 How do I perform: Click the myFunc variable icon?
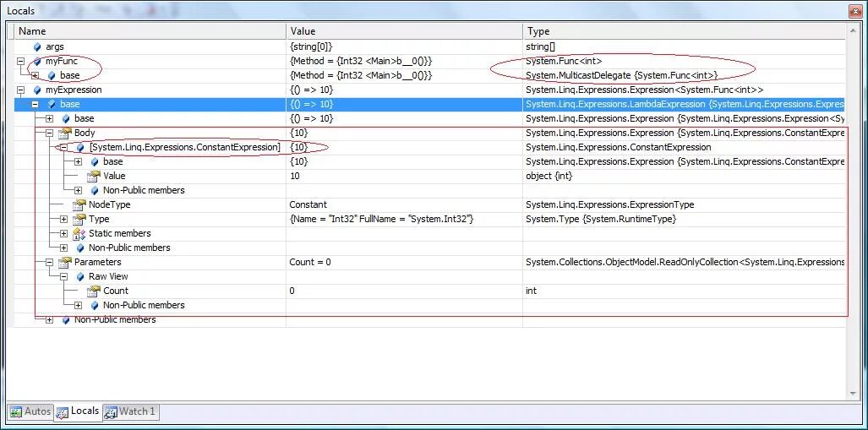pos(37,62)
